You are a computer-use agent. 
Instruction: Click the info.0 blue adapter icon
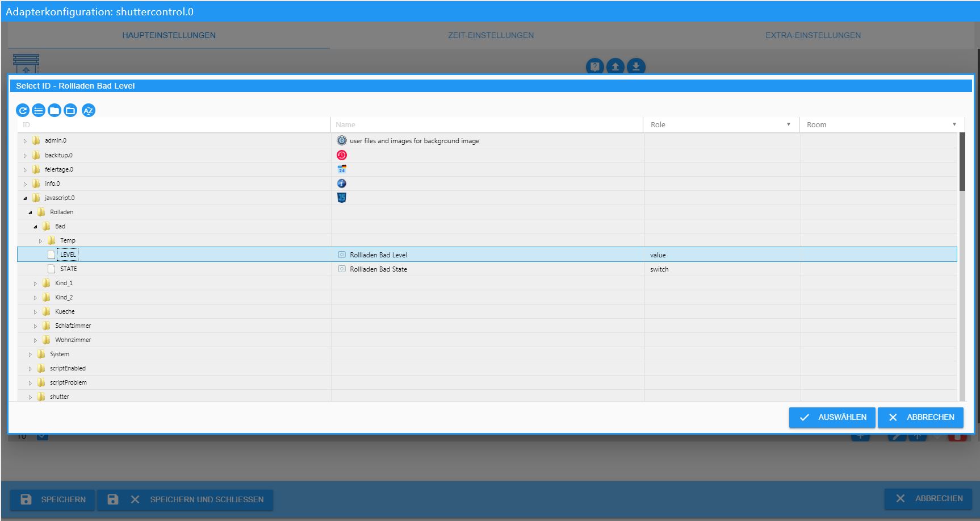(x=342, y=184)
